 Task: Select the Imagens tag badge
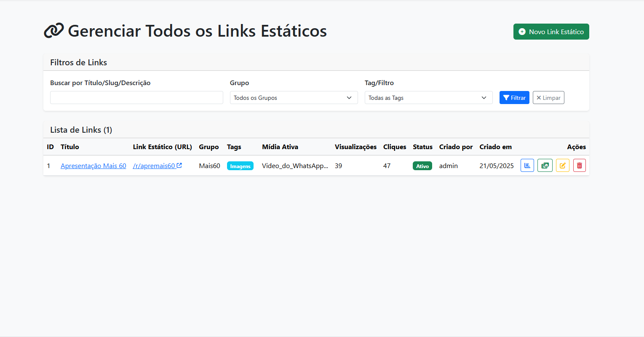(240, 166)
